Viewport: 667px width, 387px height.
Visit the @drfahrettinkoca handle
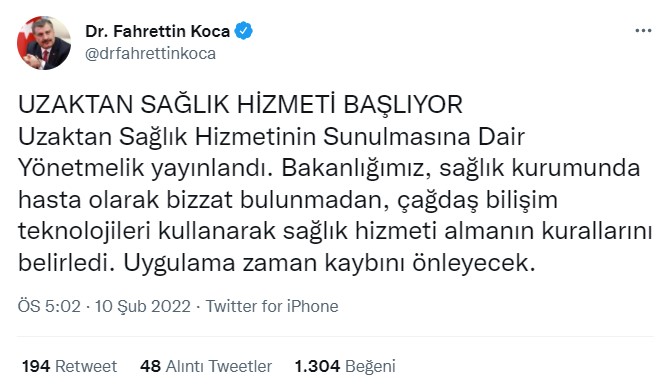[151, 54]
